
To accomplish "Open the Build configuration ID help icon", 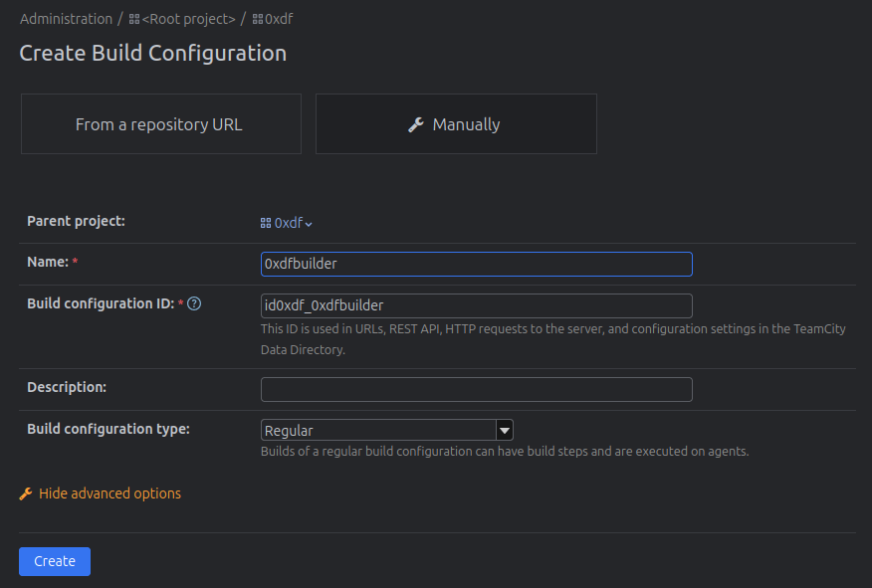I will pyautogui.click(x=195, y=303).
